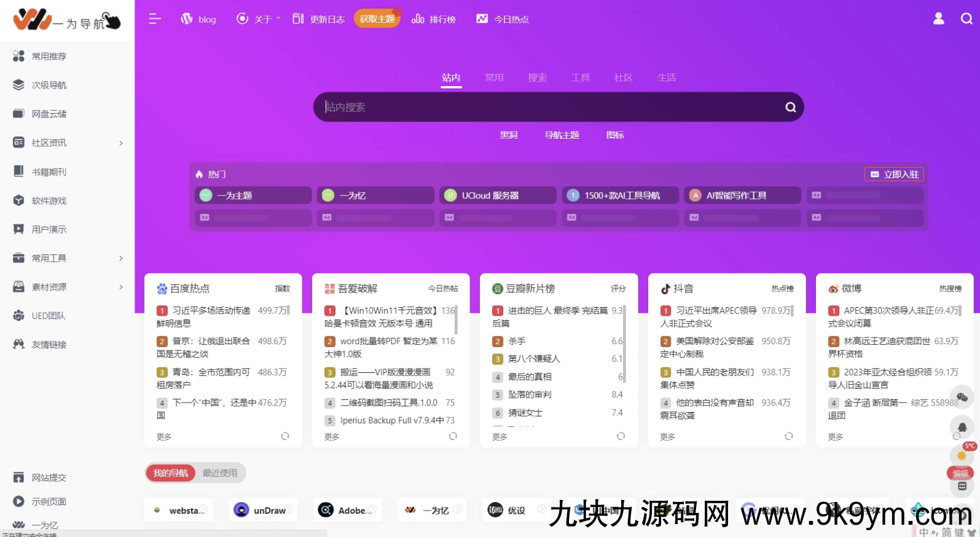Select the 社区 search tab
980x537 pixels.
click(x=623, y=77)
